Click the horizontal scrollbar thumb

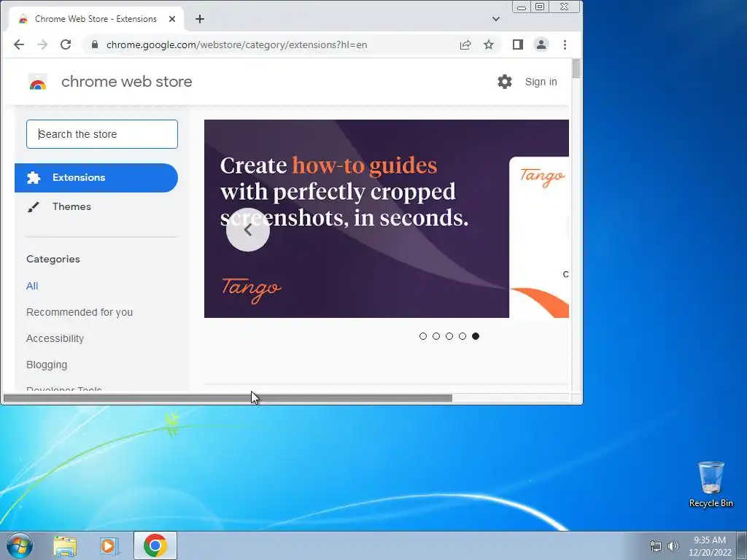[228, 398]
